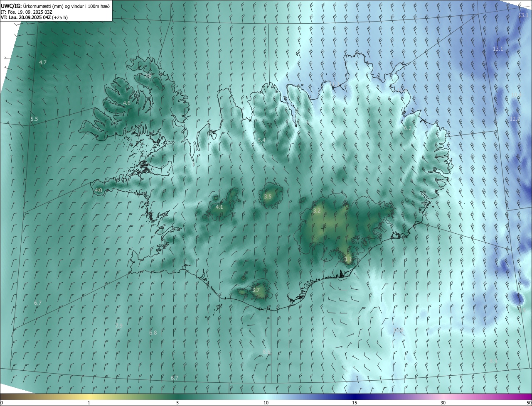
Task: Click the 'IT: Fös. 19. 09. 2025 03Z' line
Action: (x=26, y=12)
